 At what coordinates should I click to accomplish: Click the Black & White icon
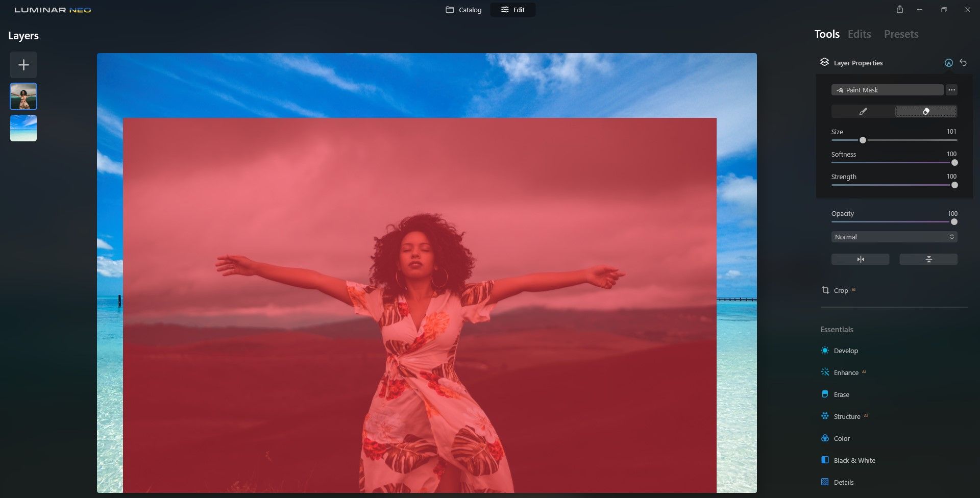(x=825, y=460)
